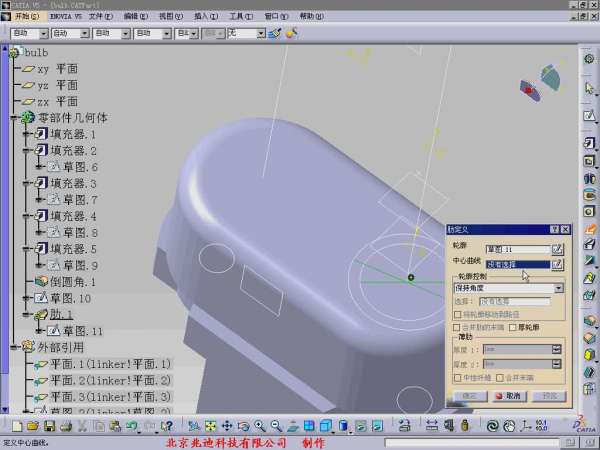Click the profile field showing 草图.11
The height and width of the screenshot is (450, 600).
point(518,249)
